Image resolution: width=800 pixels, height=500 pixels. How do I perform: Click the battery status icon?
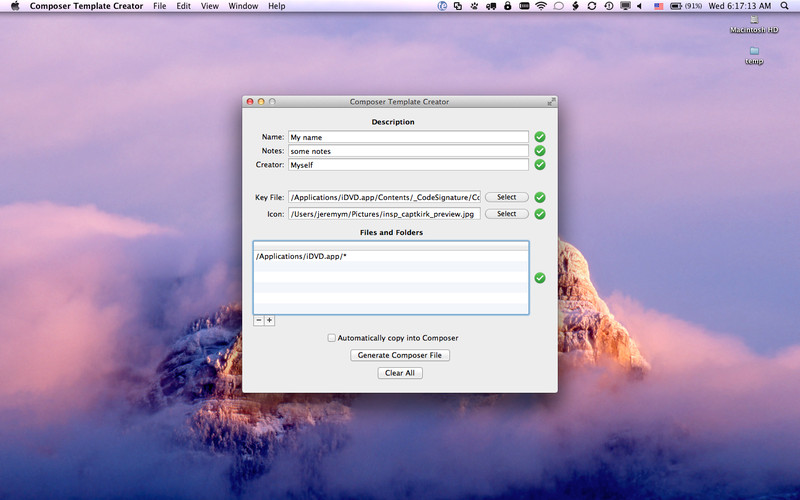pos(676,6)
